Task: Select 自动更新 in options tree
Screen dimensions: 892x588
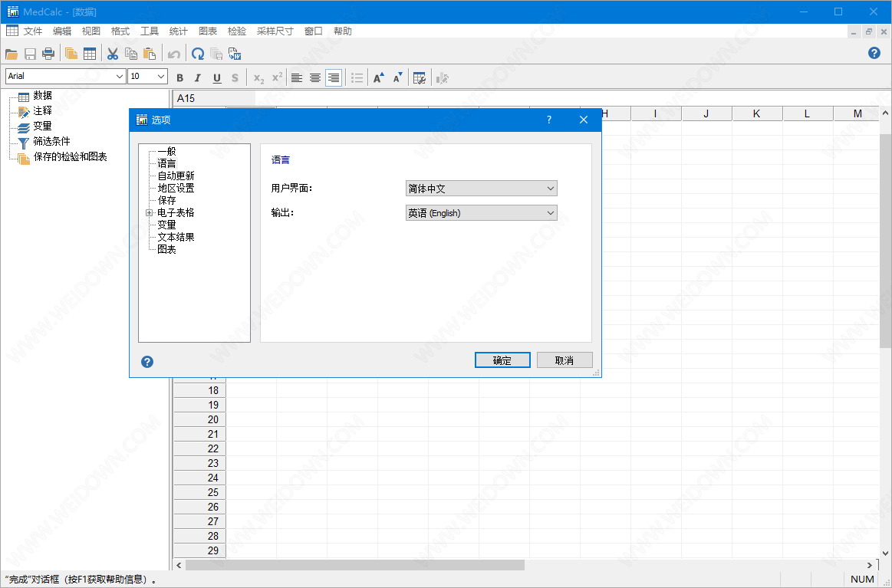Action: tap(176, 176)
